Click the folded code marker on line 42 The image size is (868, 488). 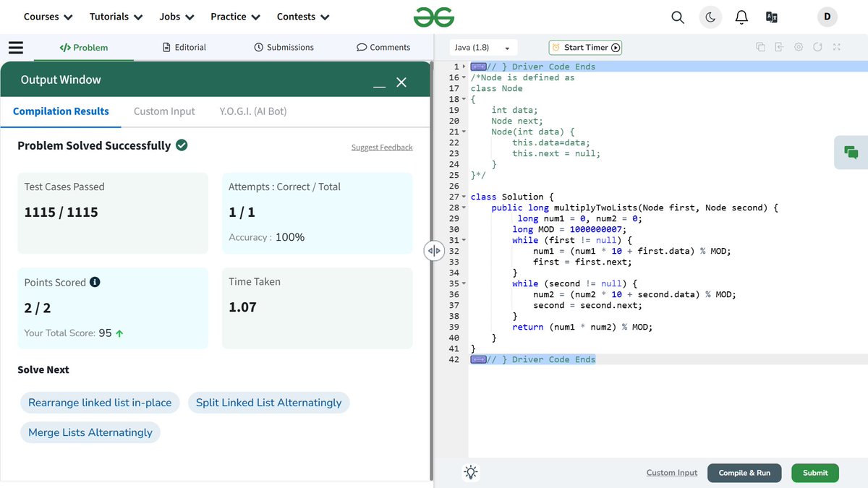pos(478,359)
